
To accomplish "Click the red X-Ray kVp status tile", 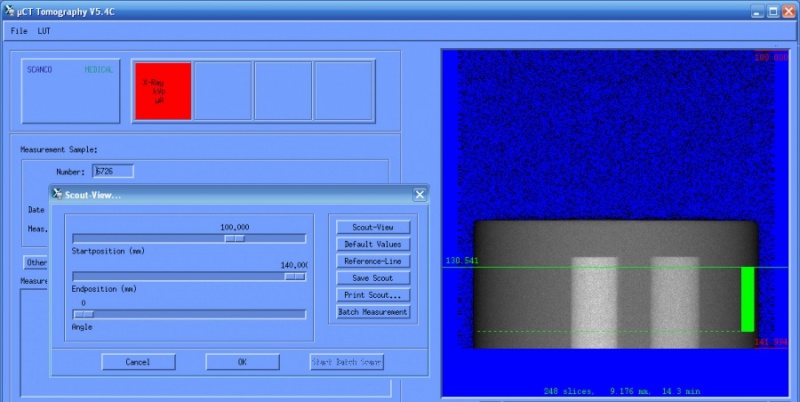I will click(163, 91).
